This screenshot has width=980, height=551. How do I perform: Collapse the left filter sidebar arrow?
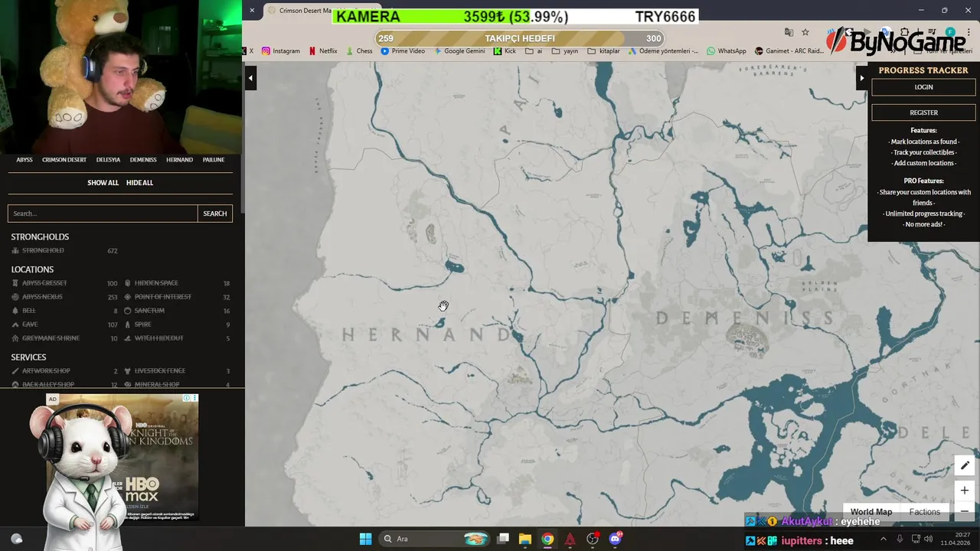250,77
